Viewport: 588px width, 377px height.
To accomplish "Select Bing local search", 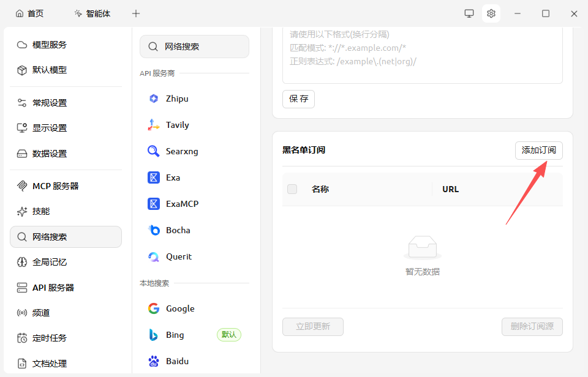I will pyautogui.click(x=194, y=335).
